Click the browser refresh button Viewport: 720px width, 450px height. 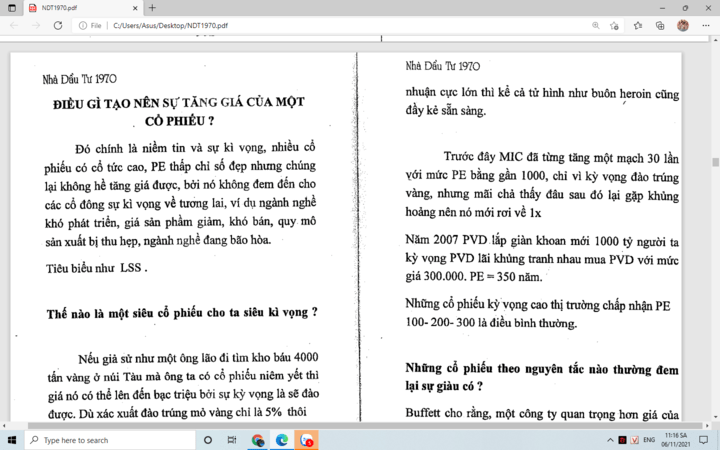[x=58, y=25]
